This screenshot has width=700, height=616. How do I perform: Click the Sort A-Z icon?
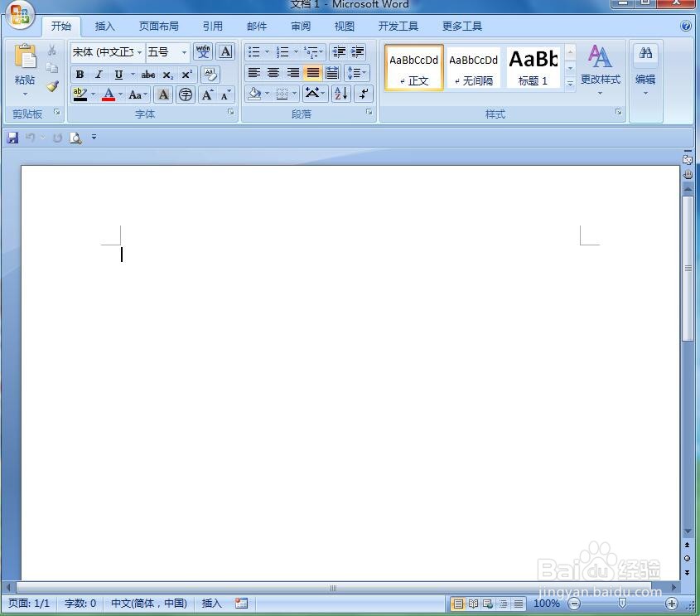(x=340, y=94)
